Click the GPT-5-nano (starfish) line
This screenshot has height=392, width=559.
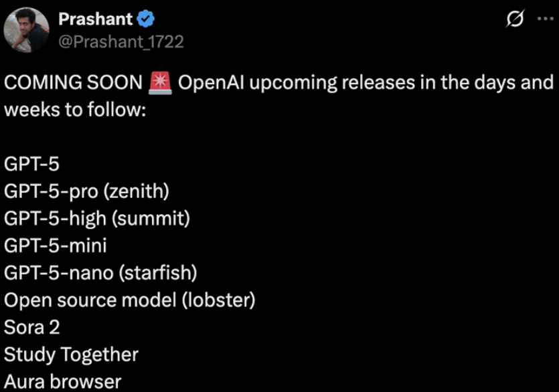[x=100, y=273]
